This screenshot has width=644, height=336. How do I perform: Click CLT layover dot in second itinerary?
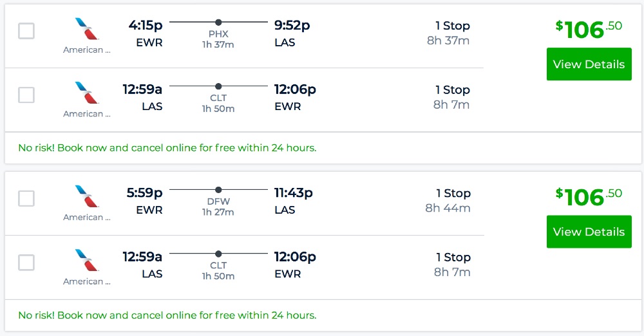click(x=218, y=254)
